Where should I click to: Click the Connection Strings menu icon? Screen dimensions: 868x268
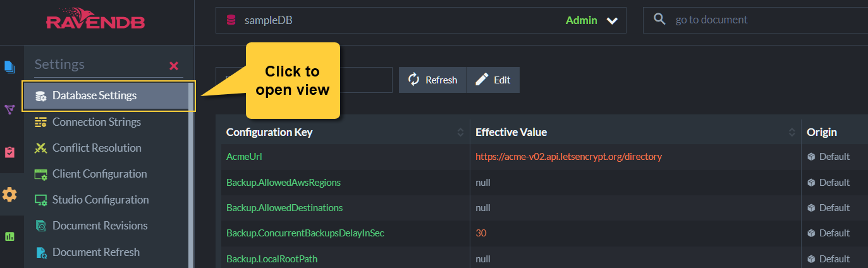[40, 122]
